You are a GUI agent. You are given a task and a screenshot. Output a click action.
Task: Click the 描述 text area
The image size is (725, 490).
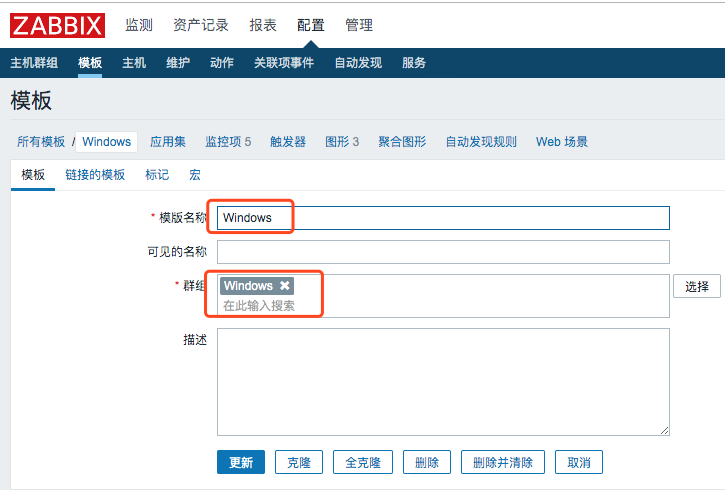[443, 382]
